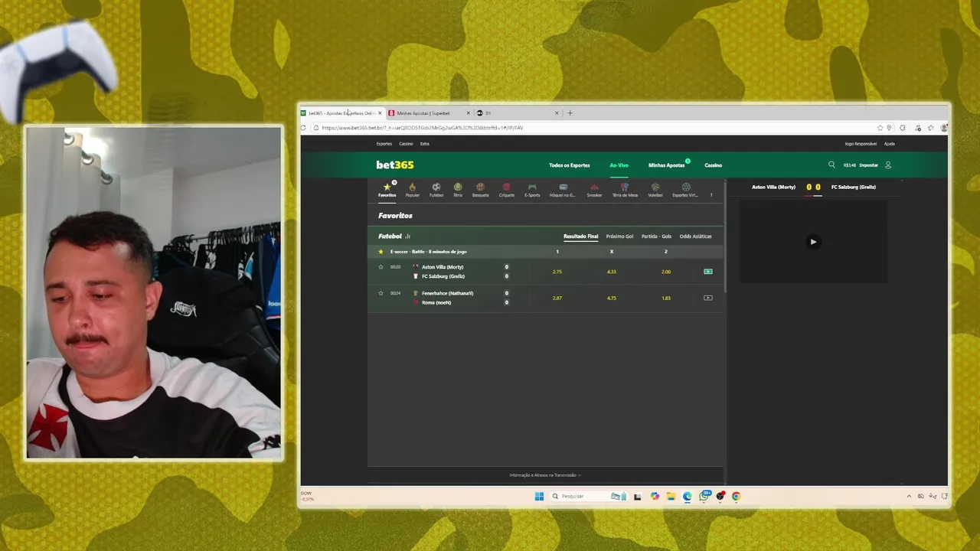This screenshot has width=980, height=551.
Task: Play the match video in side panel
Action: click(x=813, y=242)
